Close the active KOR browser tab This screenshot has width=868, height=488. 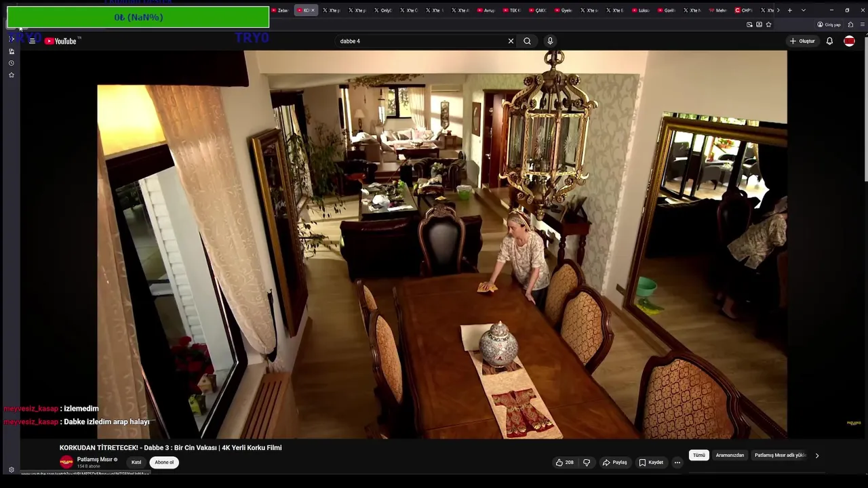[x=313, y=10]
